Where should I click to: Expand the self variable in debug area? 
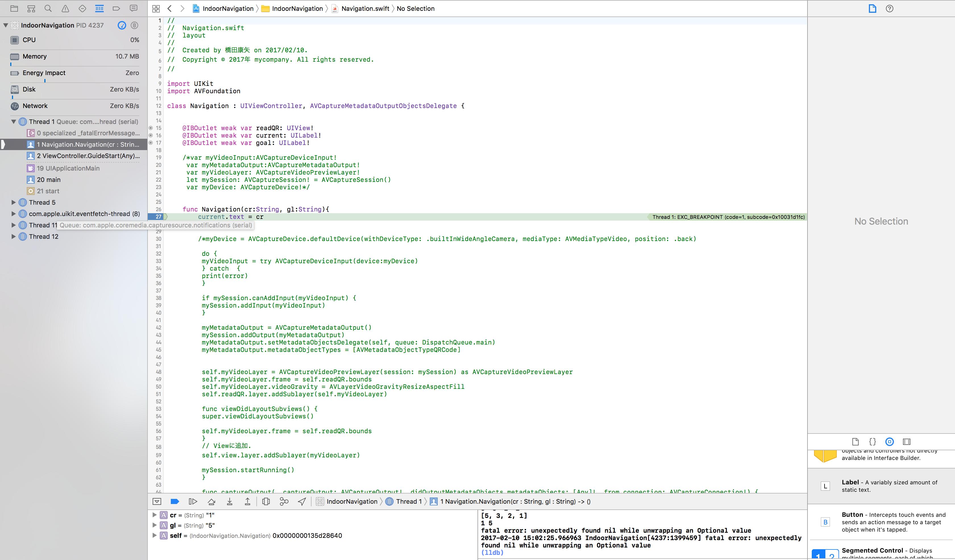pos(155,535)
